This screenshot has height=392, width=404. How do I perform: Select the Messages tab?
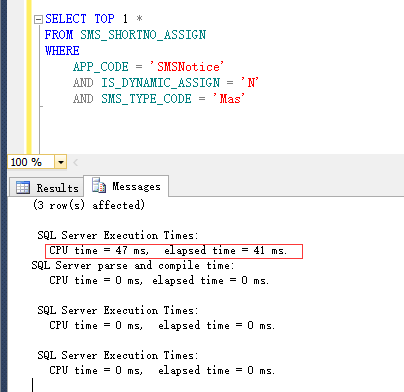click(126, 186)
